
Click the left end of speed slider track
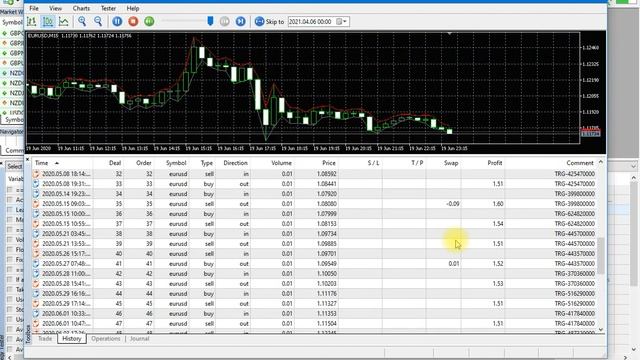point(163,21)
